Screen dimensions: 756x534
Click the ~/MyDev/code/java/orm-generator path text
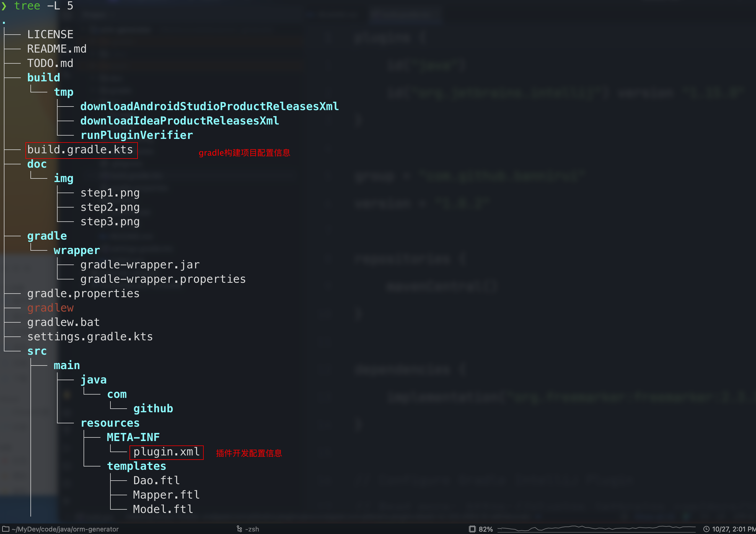(x=65, y=529)
